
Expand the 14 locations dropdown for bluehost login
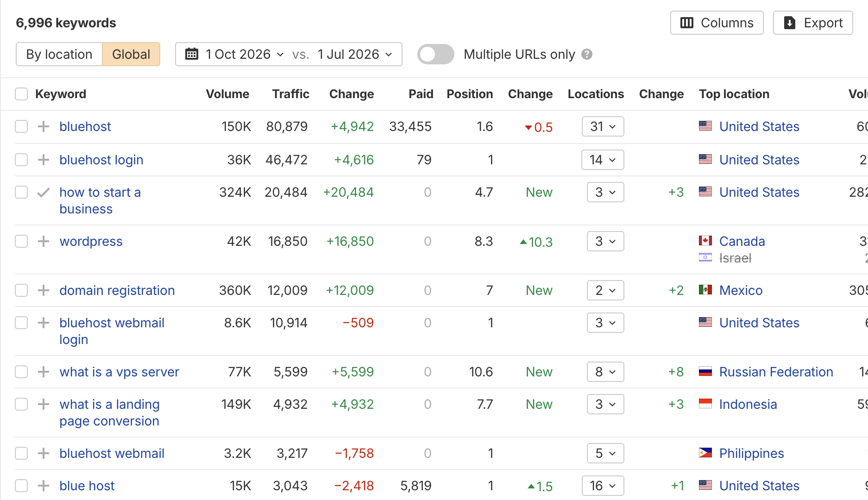click(x=603, y=160)
